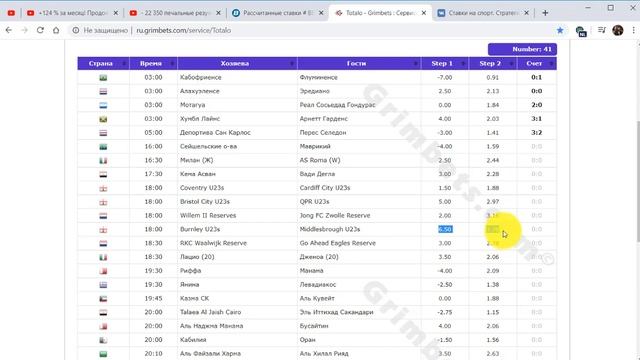Sort table by Step 1 column
The width and height of the screenshot is (640, 360).
[444, 63]
